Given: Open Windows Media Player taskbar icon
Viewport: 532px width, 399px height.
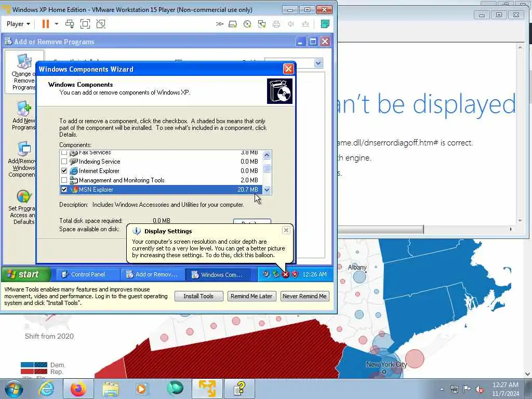Looking at the screenshot, I should pos(141,389).
